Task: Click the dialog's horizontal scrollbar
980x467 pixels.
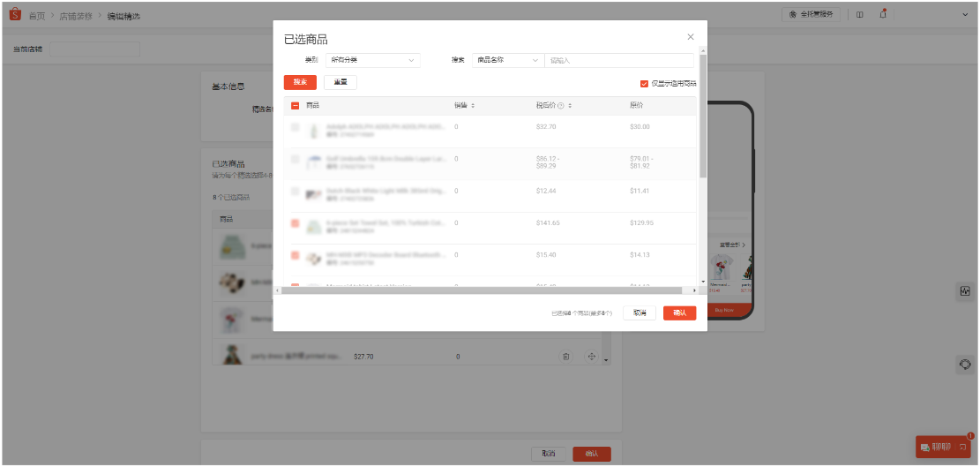Action: 481,290
